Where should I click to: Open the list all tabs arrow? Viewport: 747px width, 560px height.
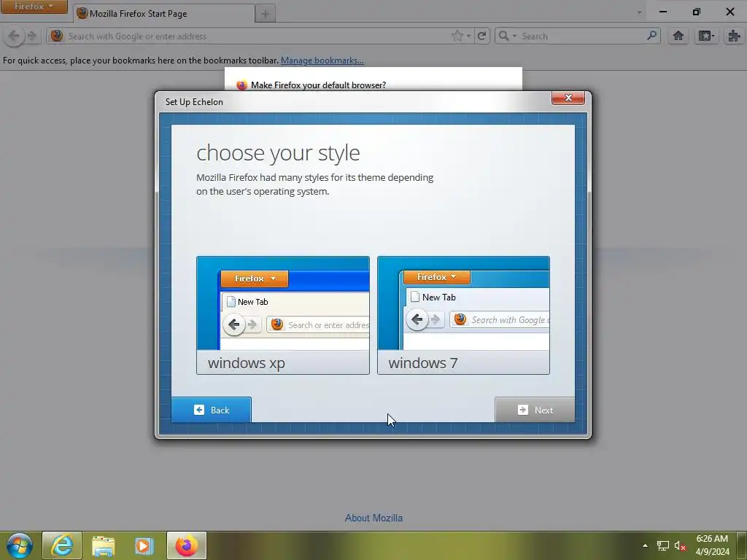coord(639,13)
